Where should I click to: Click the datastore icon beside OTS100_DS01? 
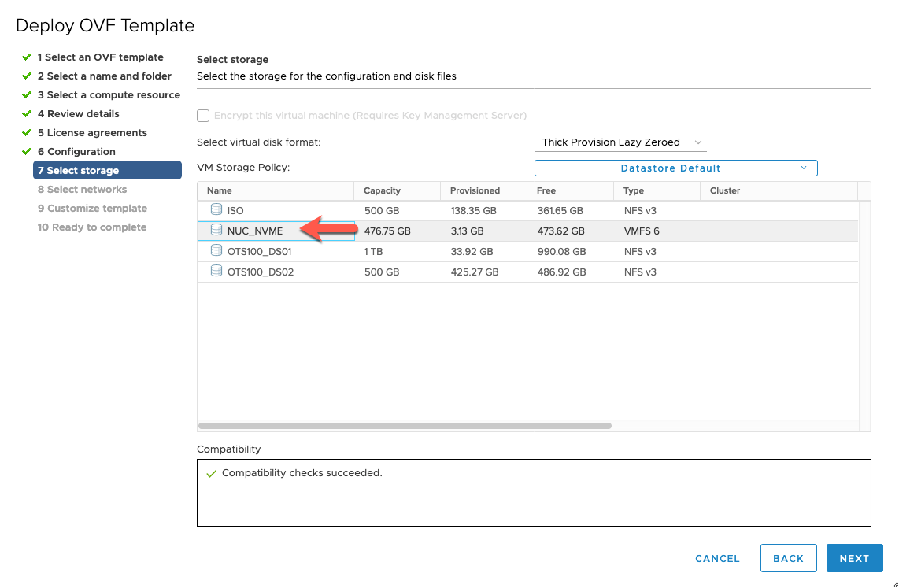click(216, 251)
